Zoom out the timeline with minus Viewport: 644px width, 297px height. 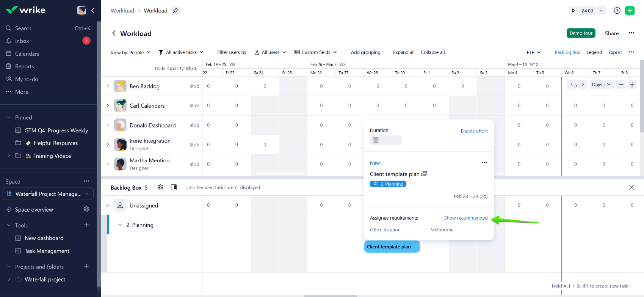[621, 85]
